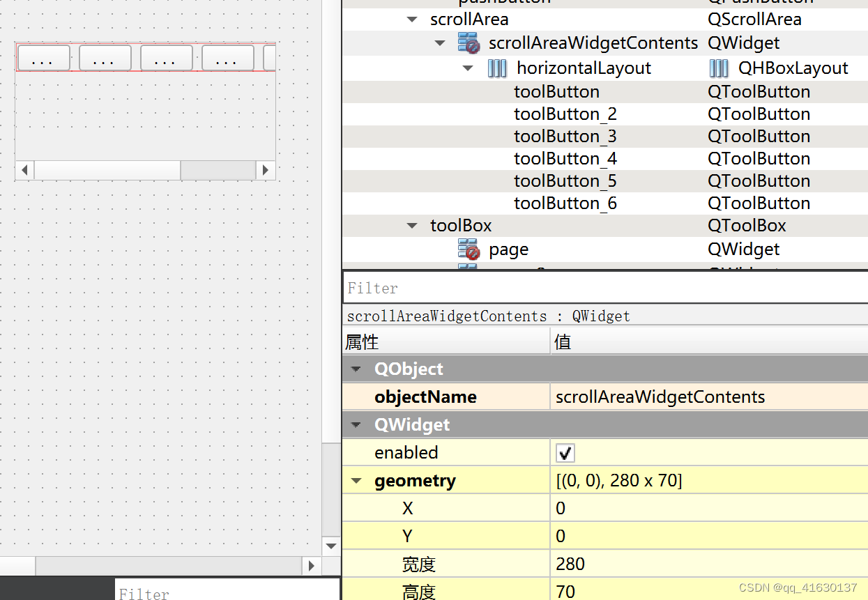The image size is (868, 600).
Task: Select the first "..." tool button on the form
Action: tap(43, 58)
